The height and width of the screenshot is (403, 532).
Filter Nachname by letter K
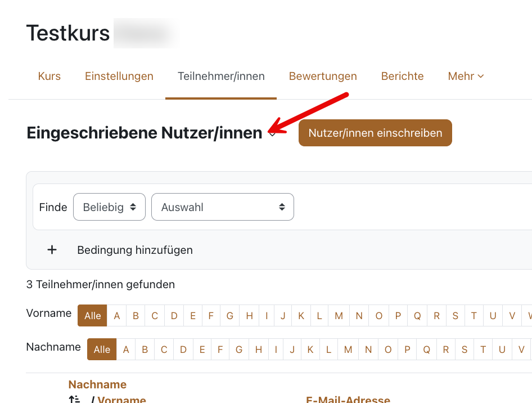(x=310, y=350)
